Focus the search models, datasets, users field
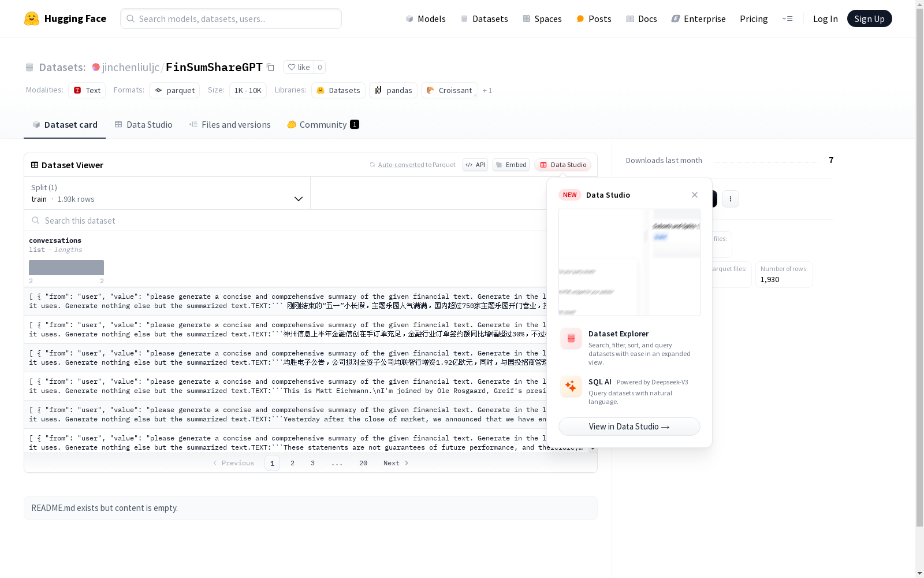Viewport: 924px width, 578px height. 231,18
